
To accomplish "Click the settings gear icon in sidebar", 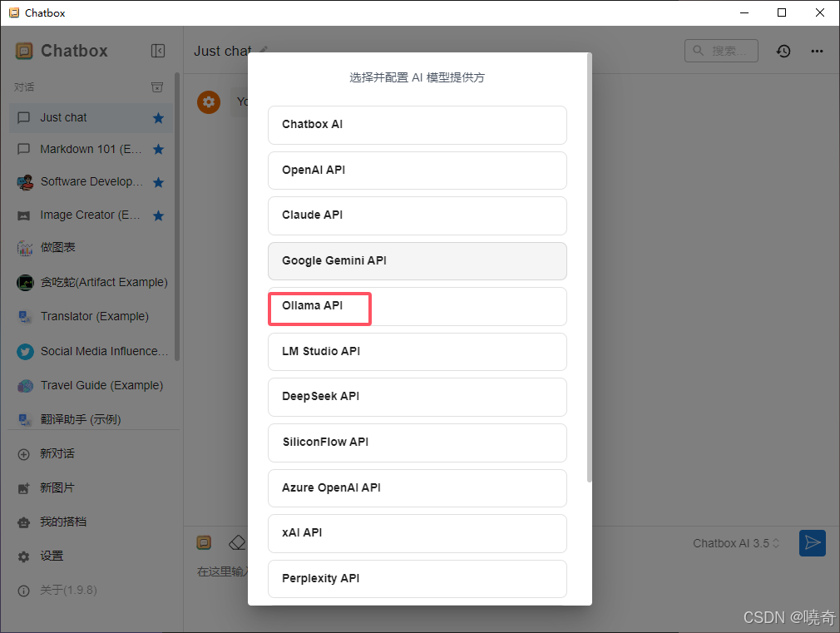I will coord(23,556).
